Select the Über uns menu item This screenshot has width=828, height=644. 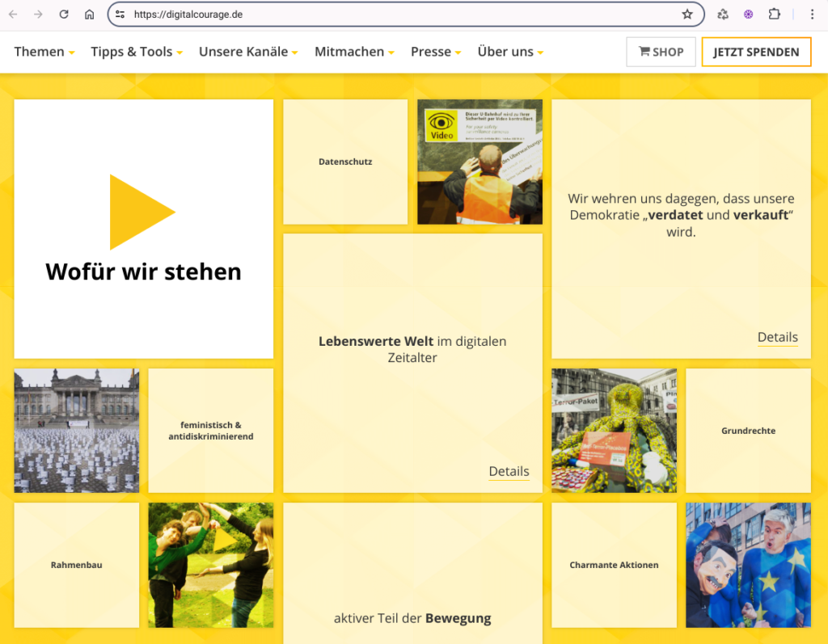[510, 52]
